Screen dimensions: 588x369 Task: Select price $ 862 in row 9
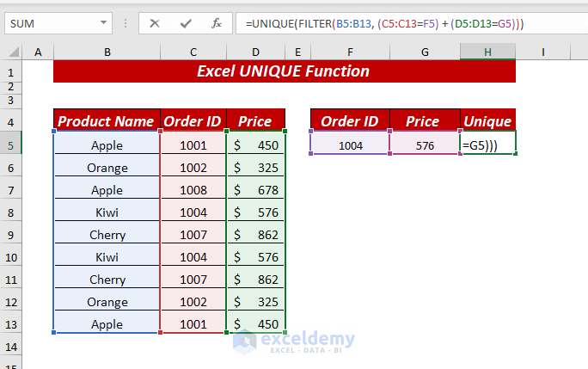[256, 232]
